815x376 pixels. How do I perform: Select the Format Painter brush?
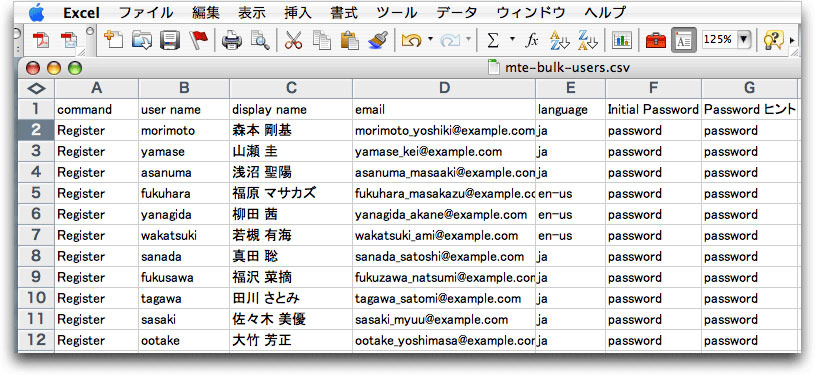tap(378, 40)
